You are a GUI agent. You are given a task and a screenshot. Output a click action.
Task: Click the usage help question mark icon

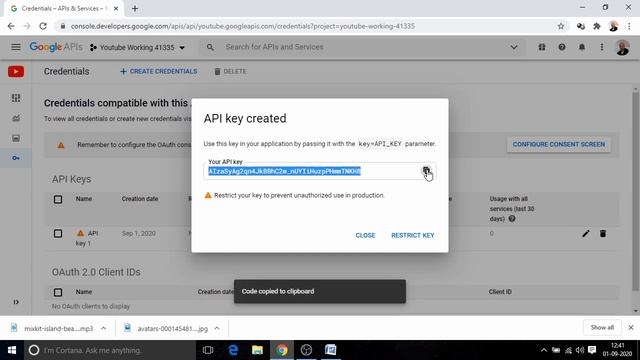(x=512, y=219)
